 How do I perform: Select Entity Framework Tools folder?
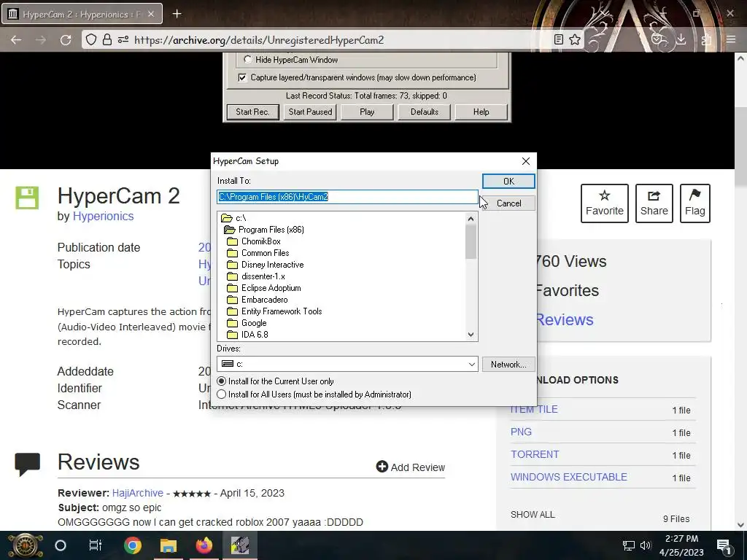274,311
